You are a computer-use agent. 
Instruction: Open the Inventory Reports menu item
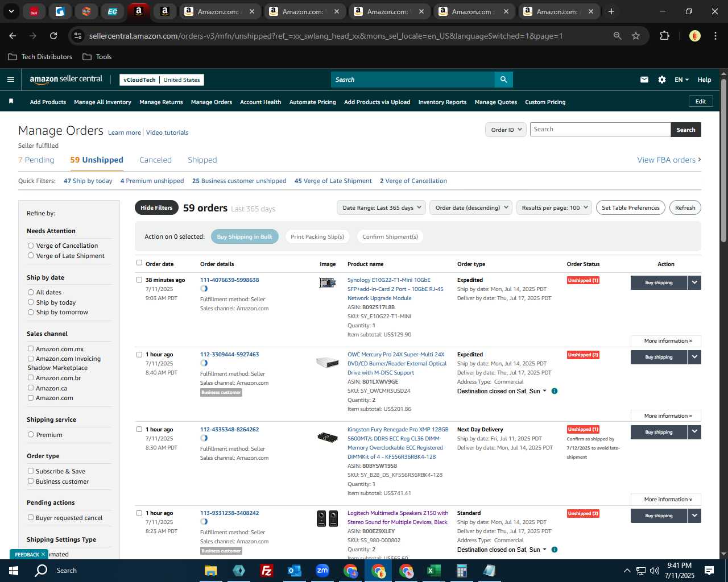[442, 102]
